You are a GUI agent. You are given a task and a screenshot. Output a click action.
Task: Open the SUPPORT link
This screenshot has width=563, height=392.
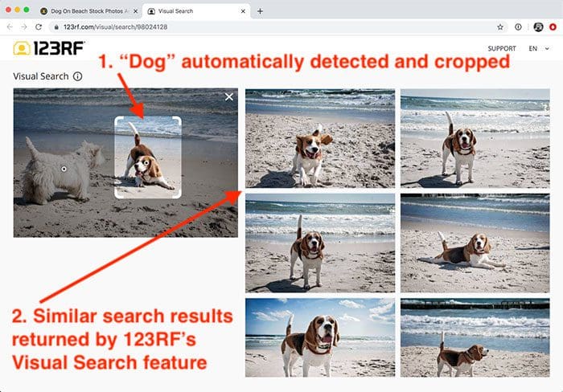click(x=502, y=48)
